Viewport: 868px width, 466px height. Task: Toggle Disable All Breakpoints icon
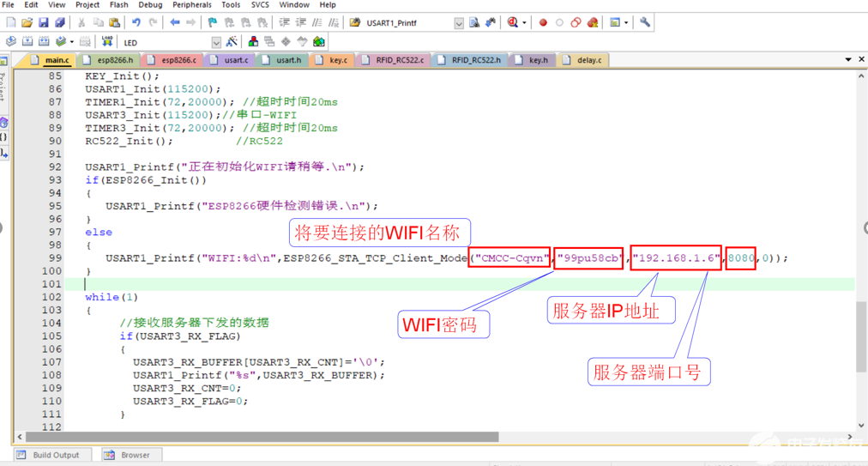pos(576,22)
